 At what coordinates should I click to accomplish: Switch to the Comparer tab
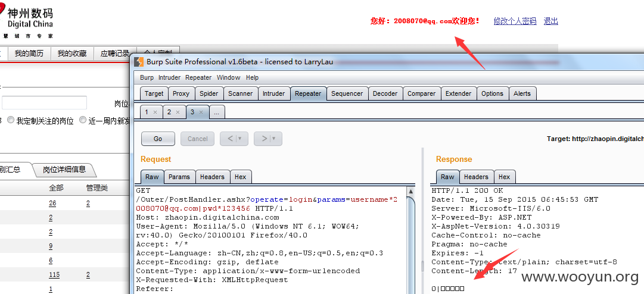(421, 93)
